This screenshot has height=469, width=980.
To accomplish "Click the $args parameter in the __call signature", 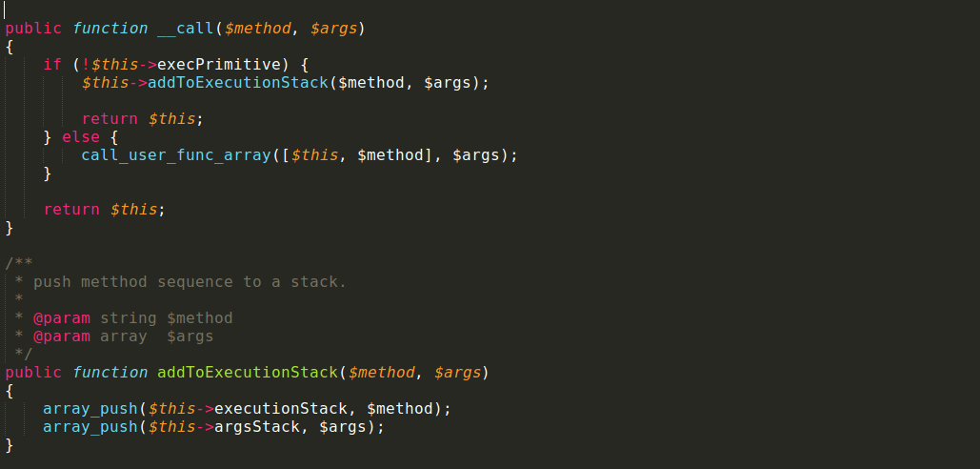I will coord(333,29).
